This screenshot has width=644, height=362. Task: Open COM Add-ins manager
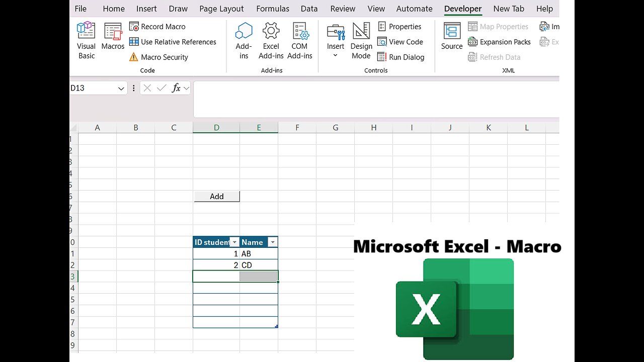tap(300, 41)
